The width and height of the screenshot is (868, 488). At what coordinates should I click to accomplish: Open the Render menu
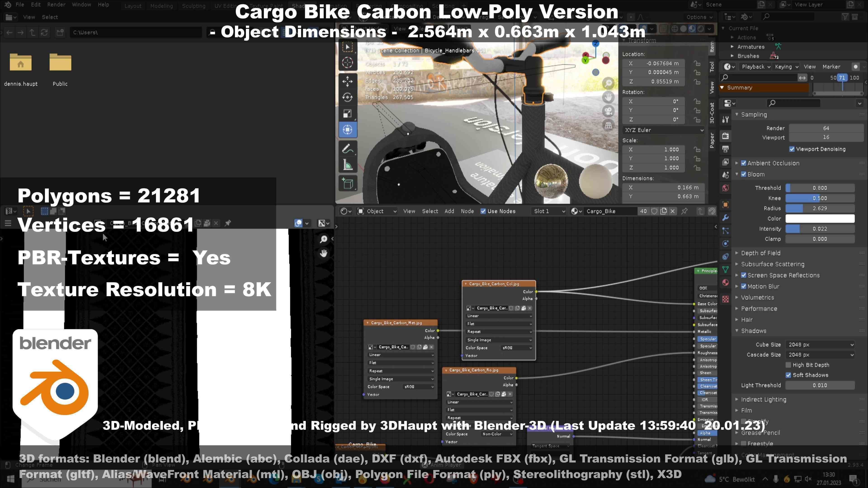(56, 5)
